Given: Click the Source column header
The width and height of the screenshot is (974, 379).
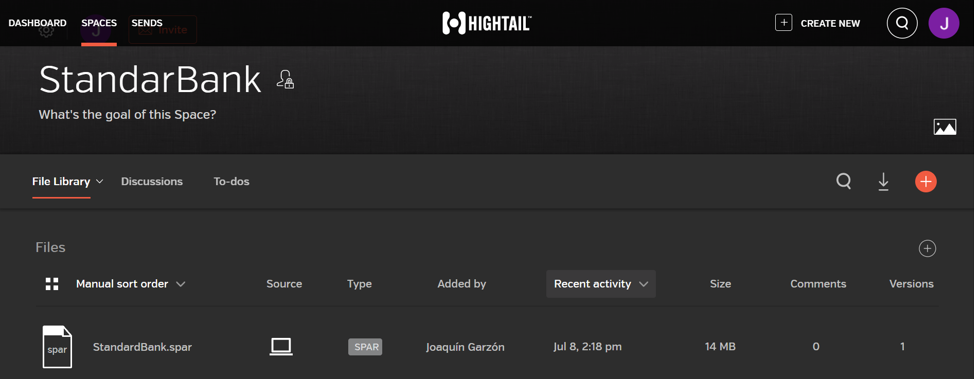Looking at the screenshot, I should tap(284, 284).
